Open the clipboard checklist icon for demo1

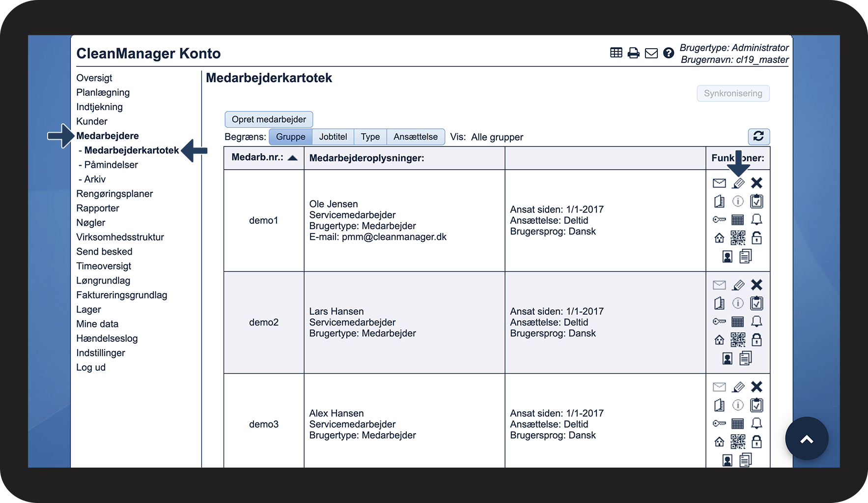[756, 201]
